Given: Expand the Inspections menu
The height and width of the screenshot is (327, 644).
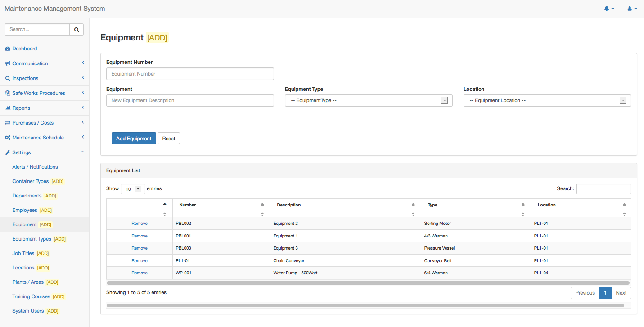Looking at the screenshot, I should point(25,78).
